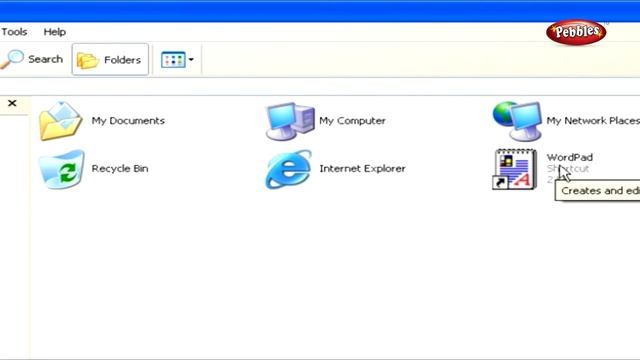640x360 pixels.
Task: Select the My Network Places icon
Action: pyautogui.click(x=517, y=121)
